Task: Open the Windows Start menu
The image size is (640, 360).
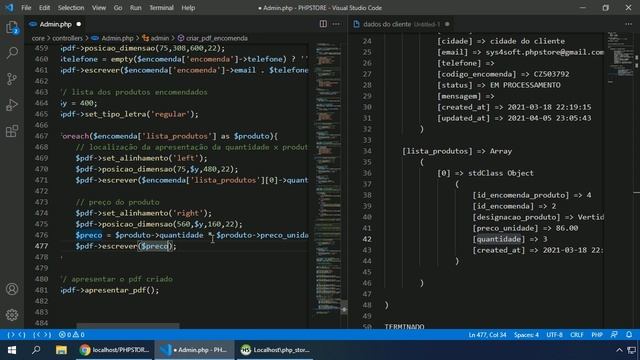Action: click(x=12, y=350)
